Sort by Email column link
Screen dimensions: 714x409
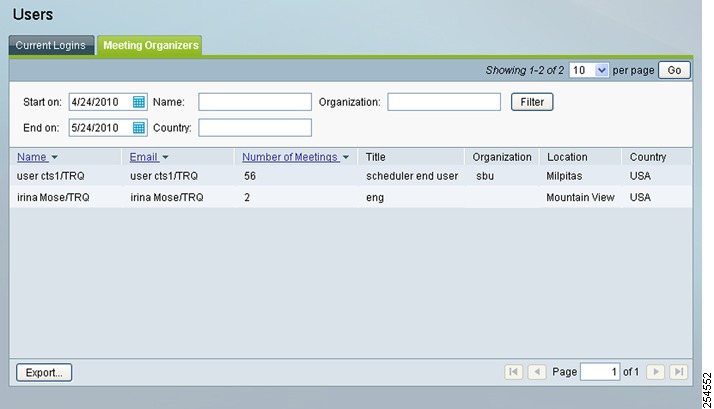point(144,157)
